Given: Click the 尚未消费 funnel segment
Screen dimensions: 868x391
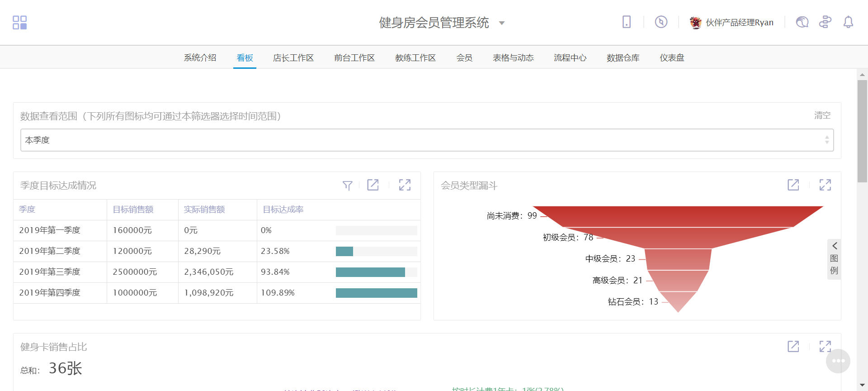Looking at the screenshot, I should tap(678, 216).
